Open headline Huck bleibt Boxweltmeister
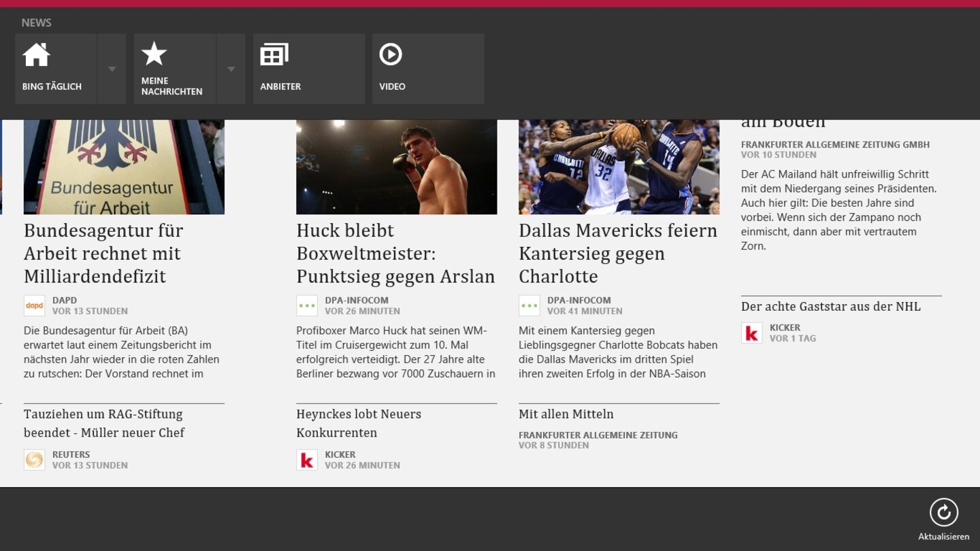 395,253
